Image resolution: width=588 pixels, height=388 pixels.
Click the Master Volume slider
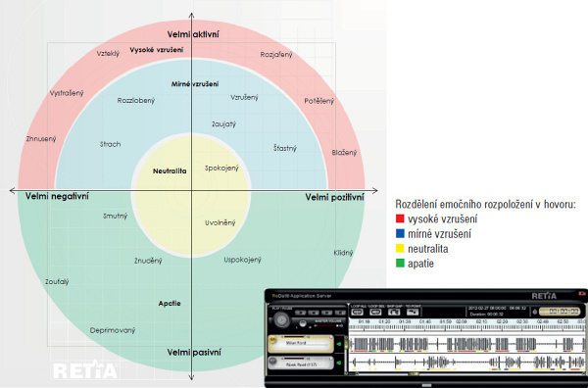(x=327, y=325)
